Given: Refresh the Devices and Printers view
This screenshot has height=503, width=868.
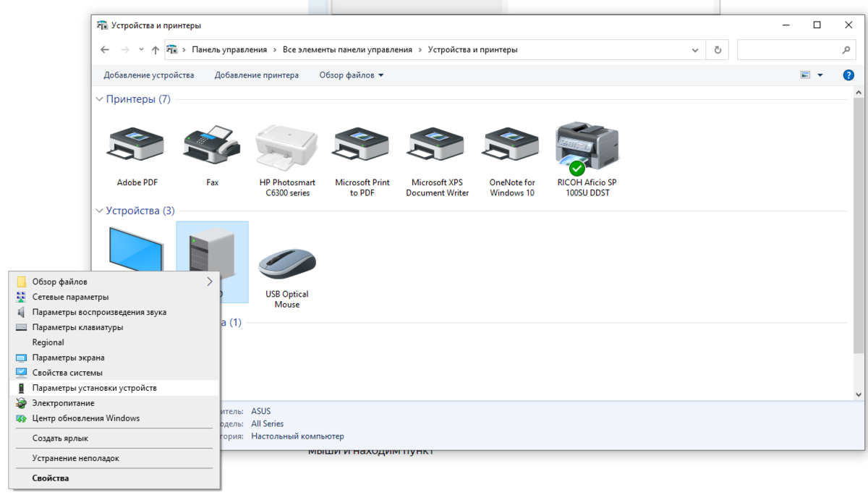Looking at the screenshot, I should (x=718, y=50).
